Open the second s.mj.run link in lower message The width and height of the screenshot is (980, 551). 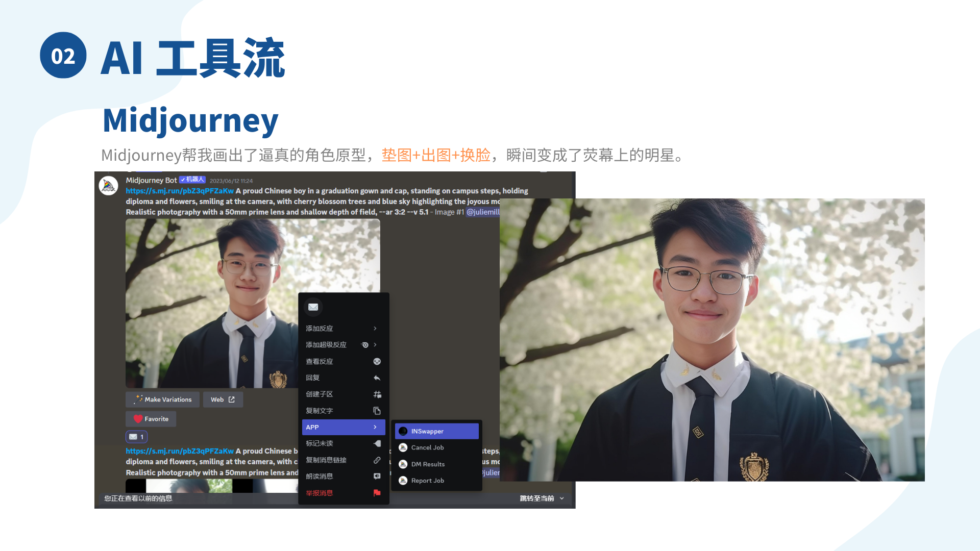(x=180, y=451)
